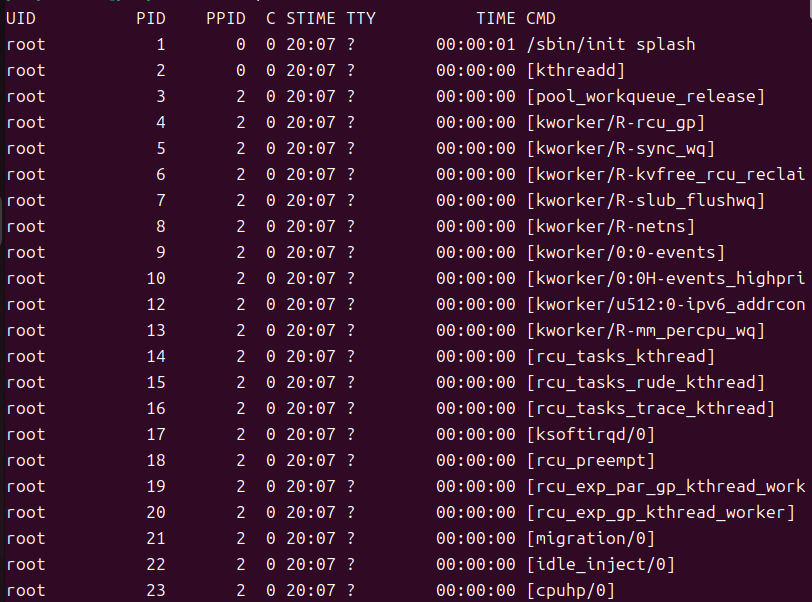Click the [cpuhp/0] process name
812x602 pixels.
pyautogui.click(x=570, y=590)
